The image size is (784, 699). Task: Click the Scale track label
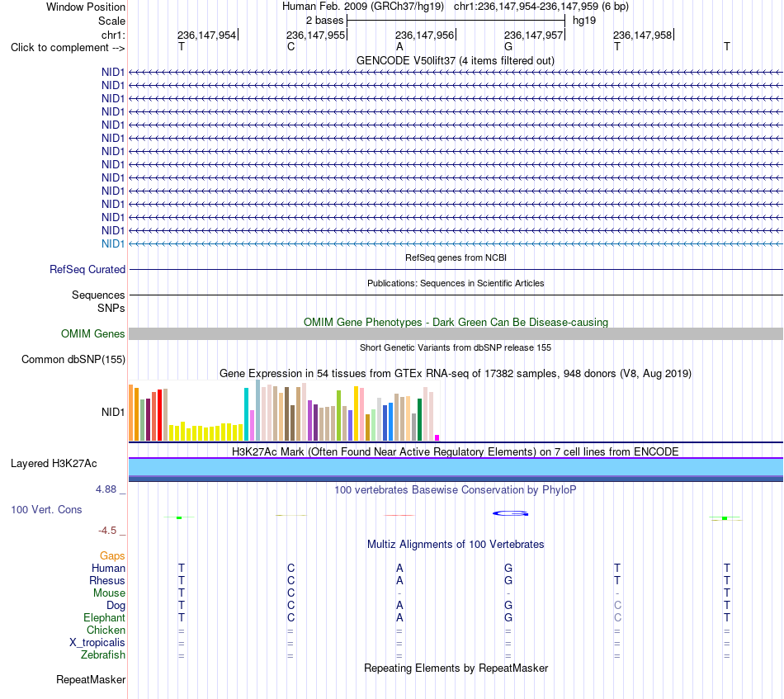click(111, 21)
